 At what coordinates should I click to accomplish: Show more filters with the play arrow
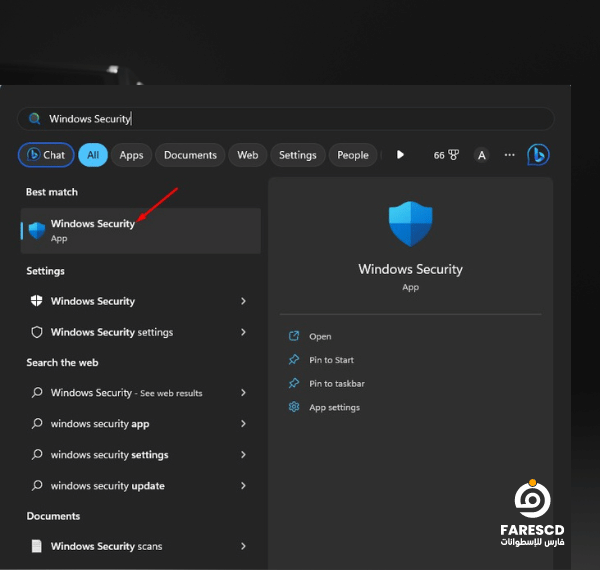coord(400,155)
